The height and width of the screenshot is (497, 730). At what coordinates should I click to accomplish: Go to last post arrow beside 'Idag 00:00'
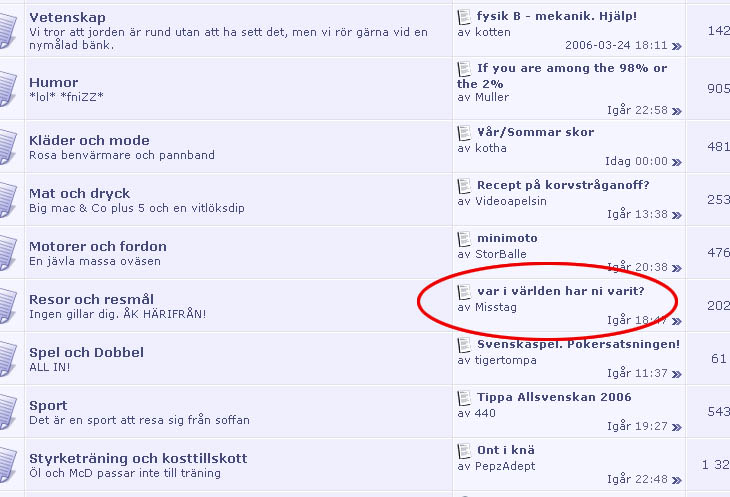(676, 162)
